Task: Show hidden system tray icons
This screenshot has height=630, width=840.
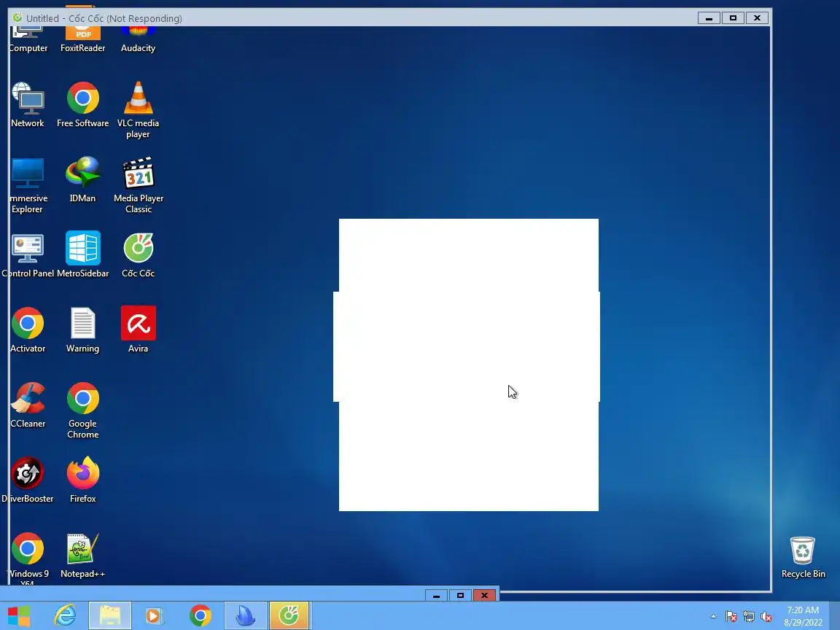Action: (713, 617)
